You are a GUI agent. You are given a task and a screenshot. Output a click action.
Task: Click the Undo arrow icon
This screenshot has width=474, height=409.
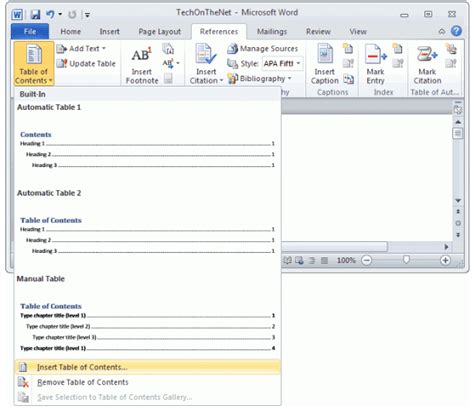point(50,14)
